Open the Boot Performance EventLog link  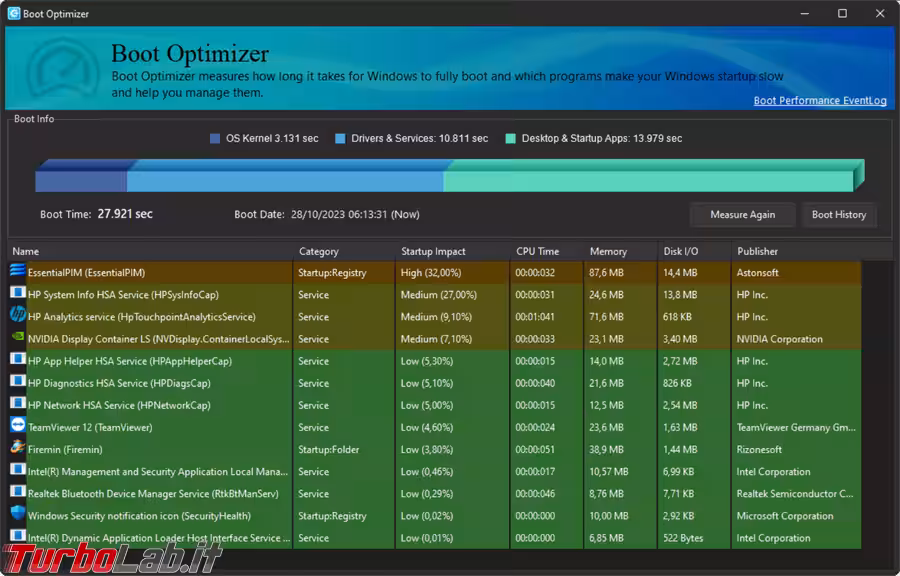coord(819,101)
